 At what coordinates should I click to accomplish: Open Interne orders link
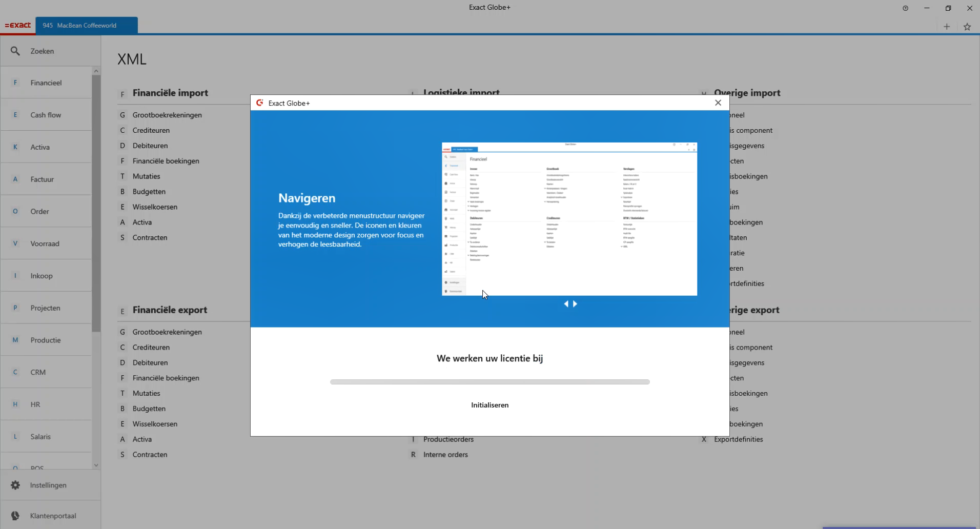tap(445, 455)
